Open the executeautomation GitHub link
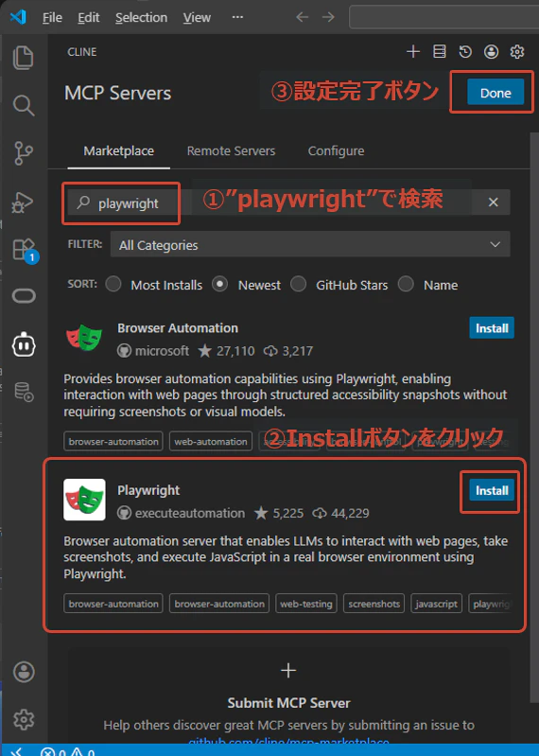539x756 pixels. [182, 513]
